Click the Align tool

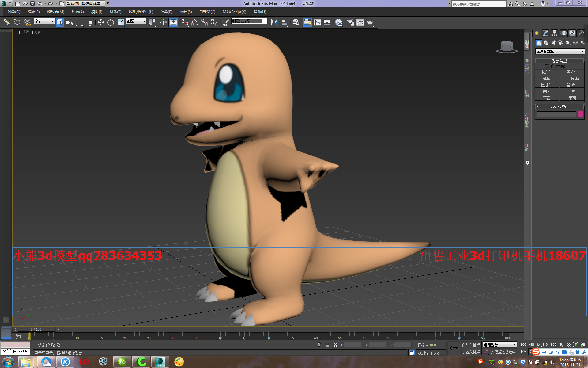coord(284,22)
